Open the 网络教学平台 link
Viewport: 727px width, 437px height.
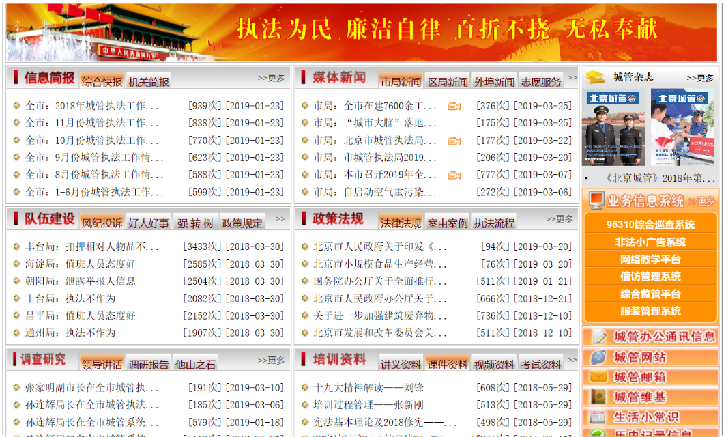650,259
